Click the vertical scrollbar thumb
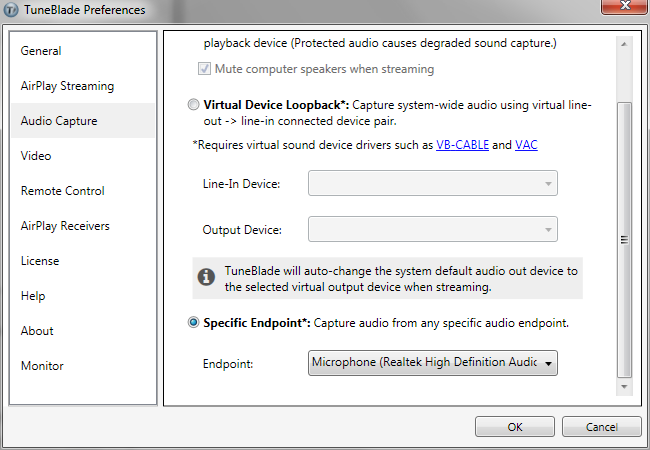Image resolution: width=650 pixels, height=450 pixels. (624, 240)
